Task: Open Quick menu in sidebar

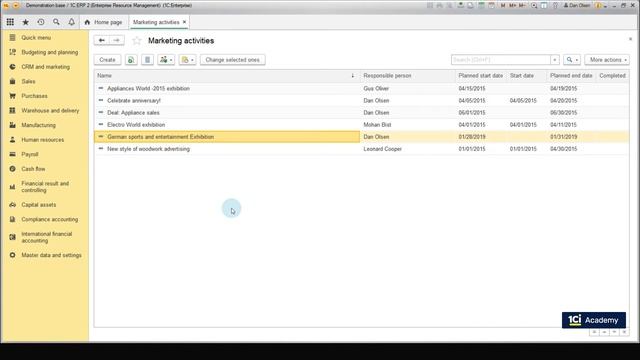Action: click(36, 38)
